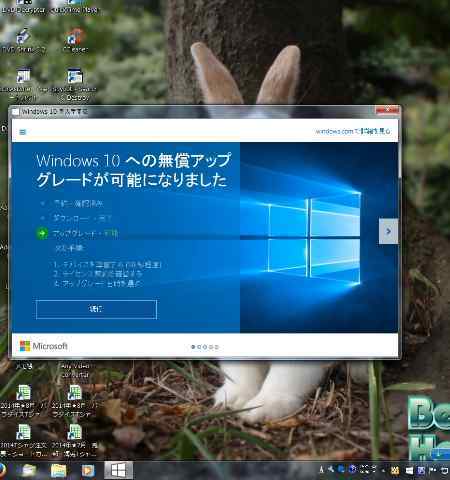The image size is (450, 480).
Task: Advance to next slide with right chevron
Action: click(x=388, y=231)
